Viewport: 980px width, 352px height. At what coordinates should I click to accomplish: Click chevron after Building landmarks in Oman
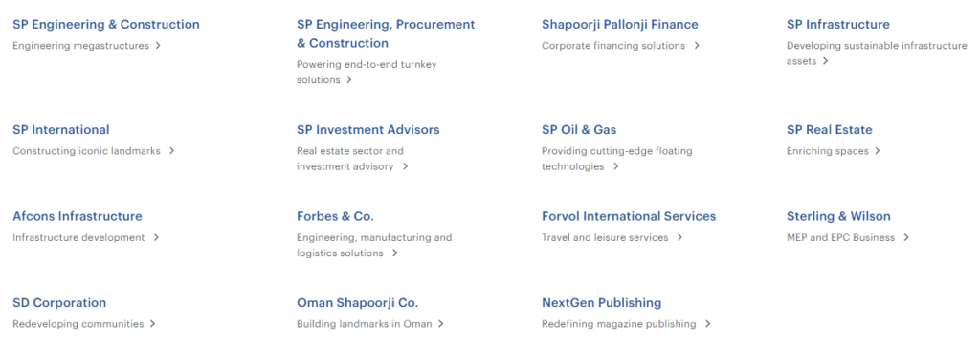(440, 324)
